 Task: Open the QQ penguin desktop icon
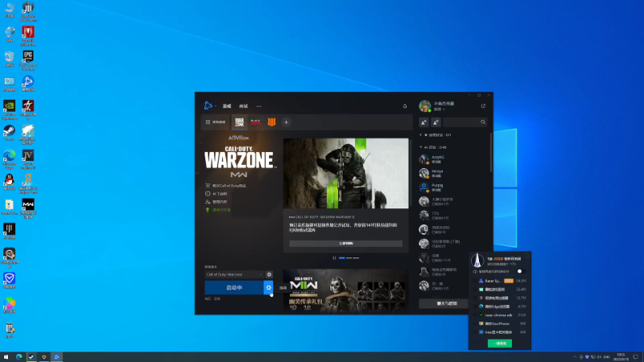[9, 183]
